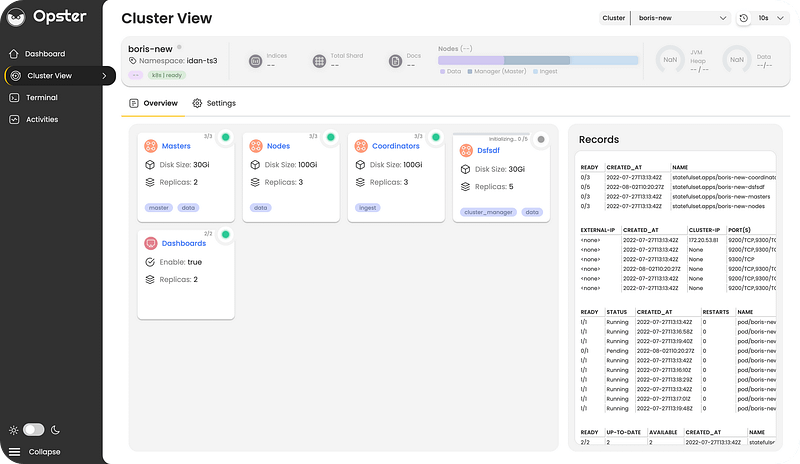The image size is (800, 464).
Task: Click the Opster owl logo
Action: point(16,17)
